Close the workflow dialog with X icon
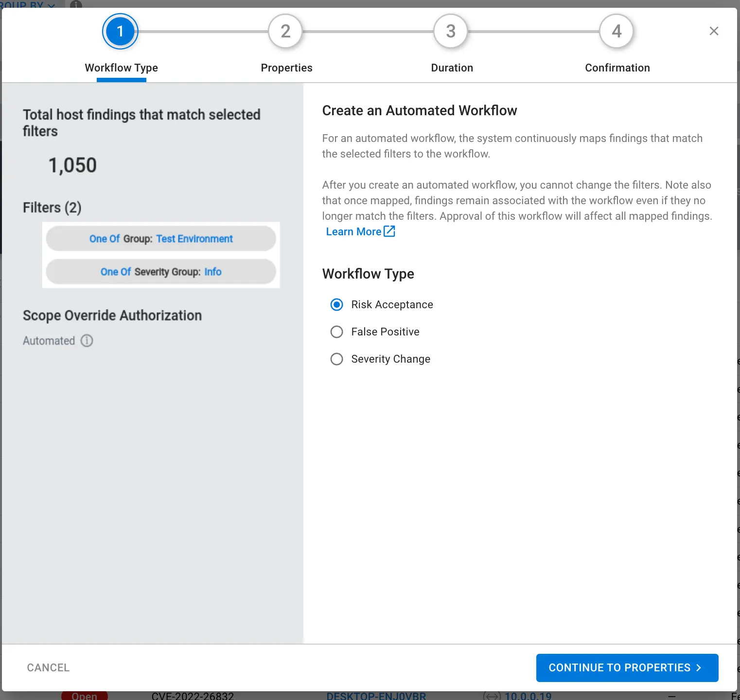 [714, 31]
